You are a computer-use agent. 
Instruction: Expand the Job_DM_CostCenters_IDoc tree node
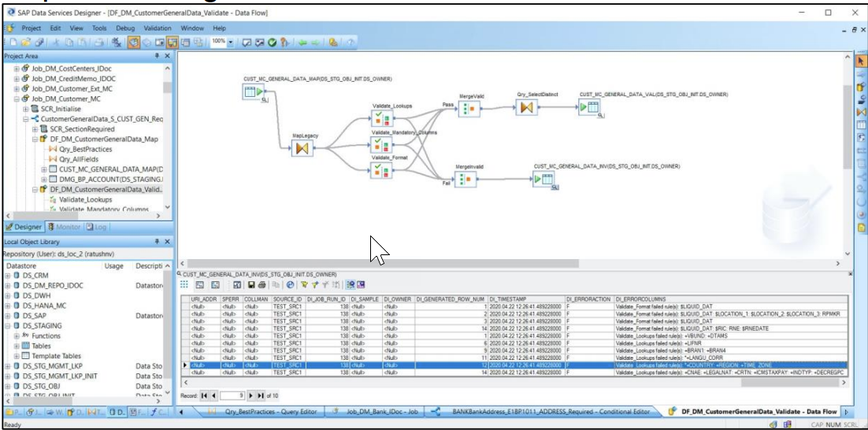(x=17, y=69)
